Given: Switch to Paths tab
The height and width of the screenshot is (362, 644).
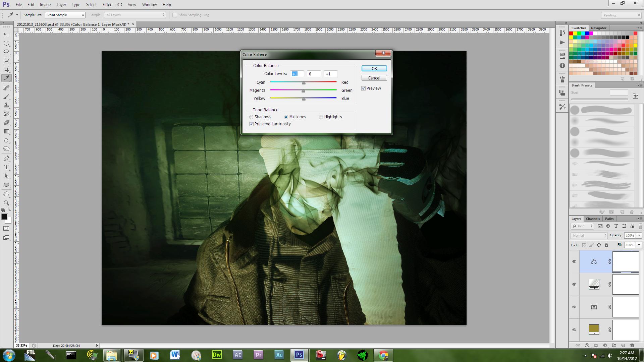Looking at the screenshot, I should coord(609,219).
